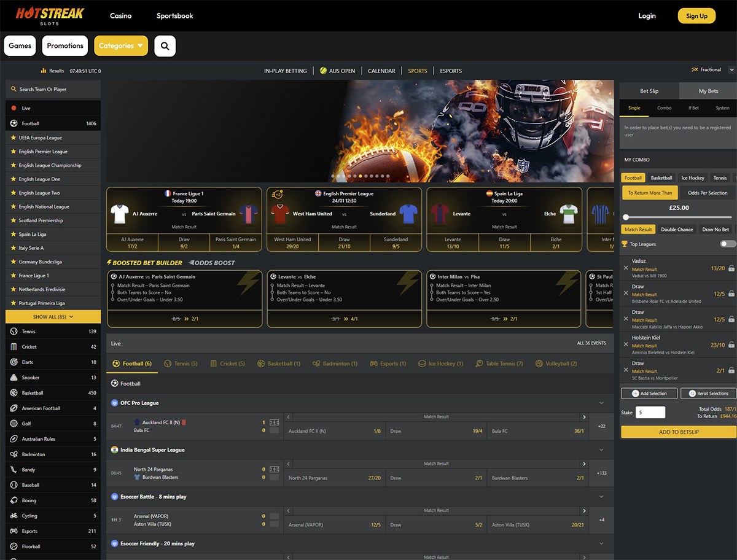Open the Tennis (5) live tab

click(181, 364)
